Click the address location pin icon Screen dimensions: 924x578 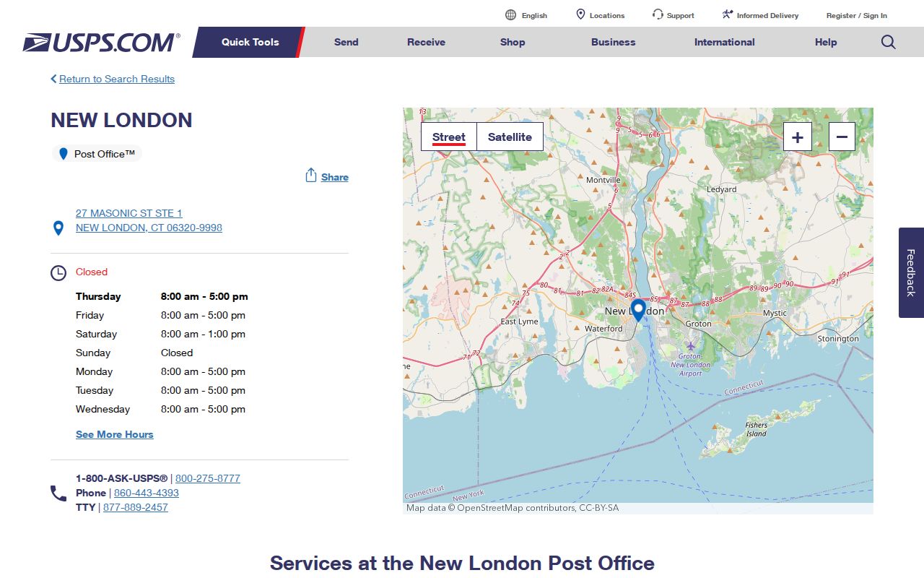click(x=58, y=228)
